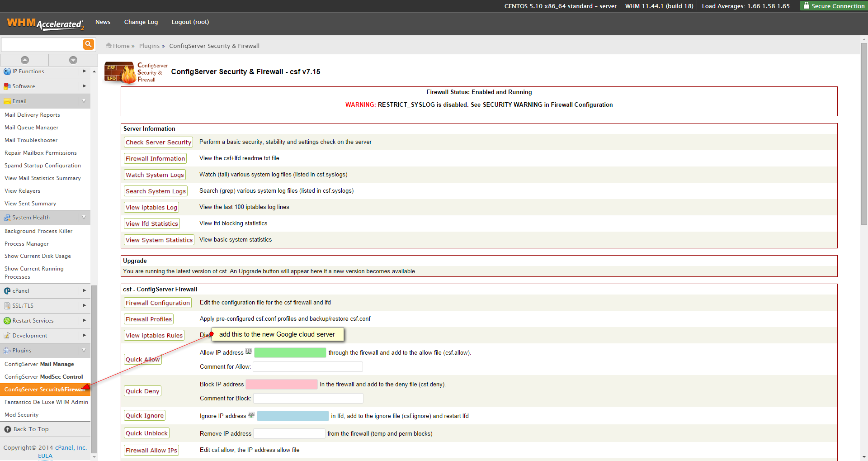Viewport: 868px width, 461px height.
Task: Click the Software category icon
Action: coord(7,86)
